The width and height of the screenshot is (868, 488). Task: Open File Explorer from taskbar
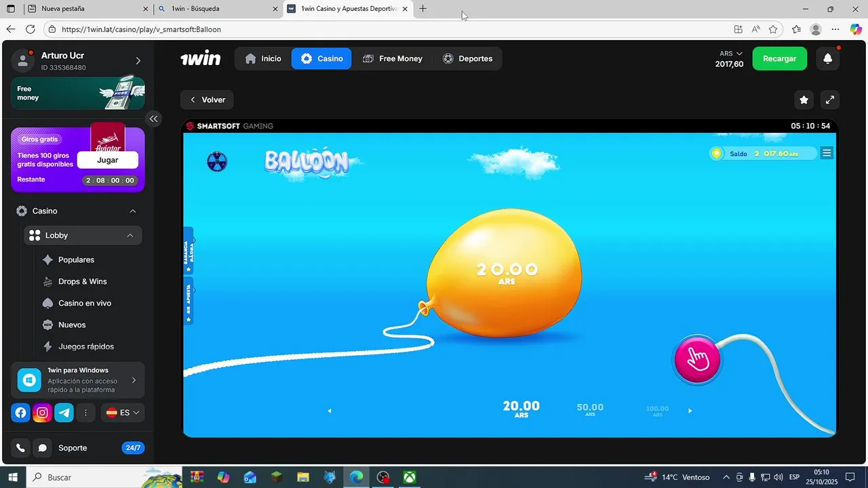point(303,477)
